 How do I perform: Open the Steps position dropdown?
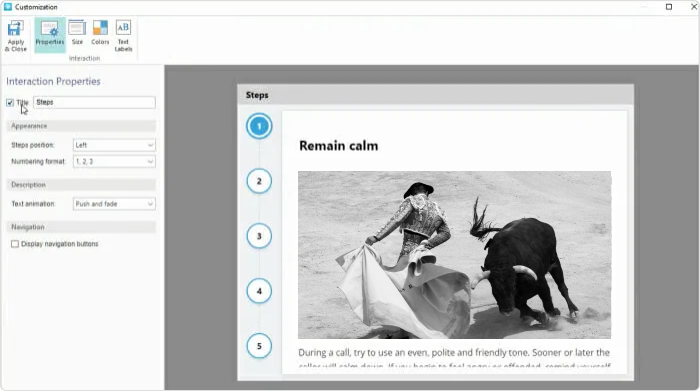click(x=114, y=145)
